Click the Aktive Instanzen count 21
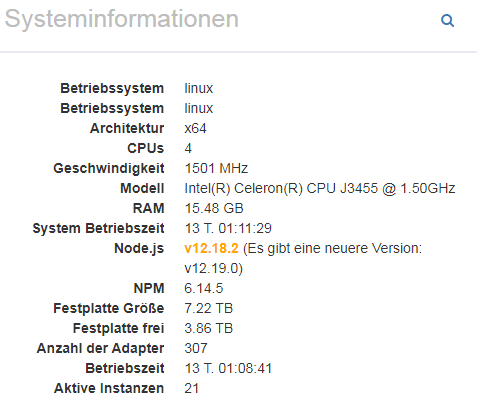477x404 pixels. [x=192, y=388]
